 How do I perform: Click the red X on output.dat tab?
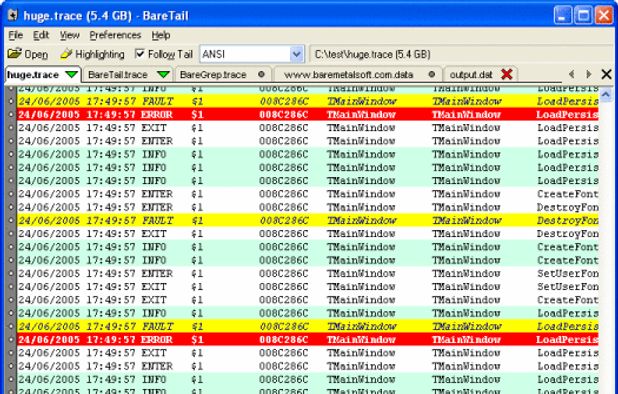[x=506, y=74]
